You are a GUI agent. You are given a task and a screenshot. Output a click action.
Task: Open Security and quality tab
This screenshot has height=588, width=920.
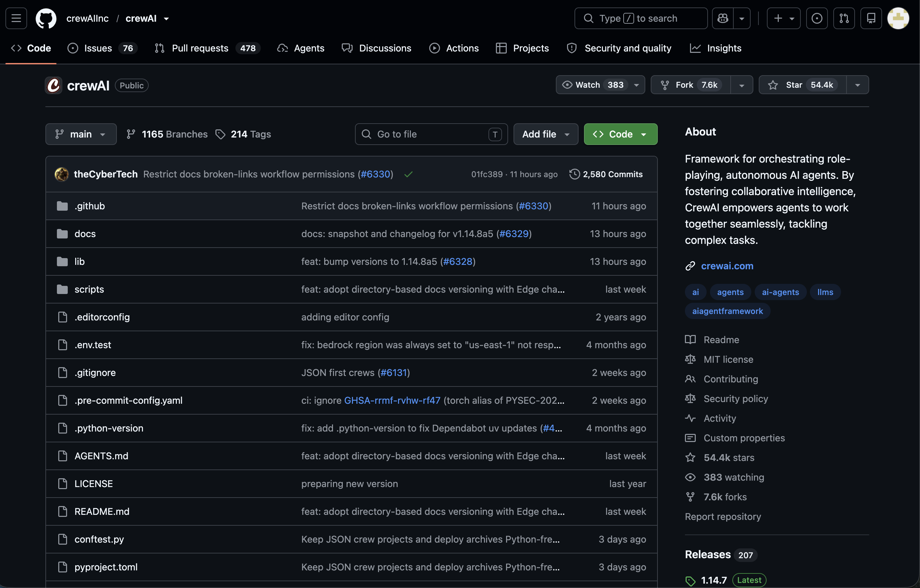click(619, 48)
